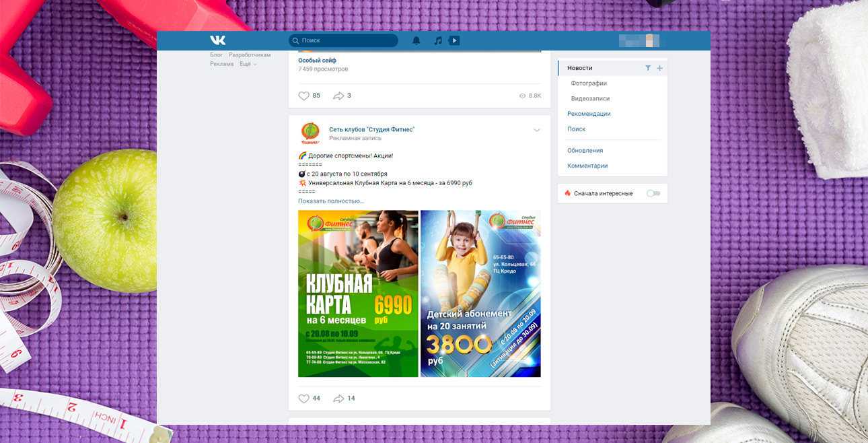Open the Сеть клубов "Студия Фитнес" group link
Image resolution: width=868 pixels, height=443 pixels.
coord(371,129)
